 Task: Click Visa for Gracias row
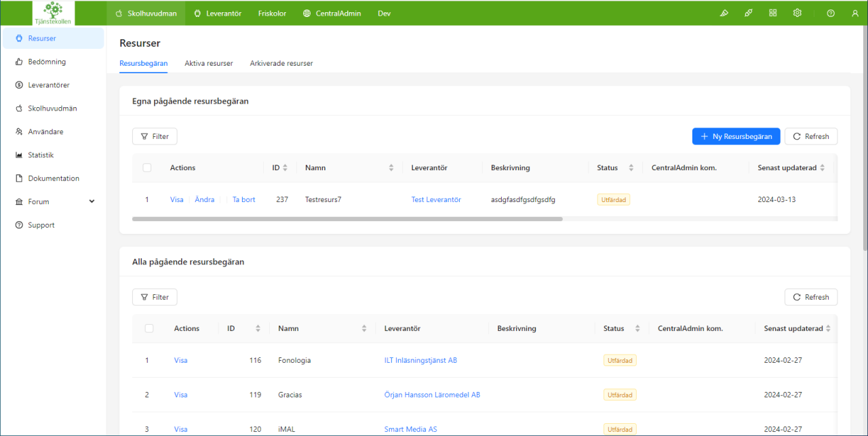tap(180, 395)
